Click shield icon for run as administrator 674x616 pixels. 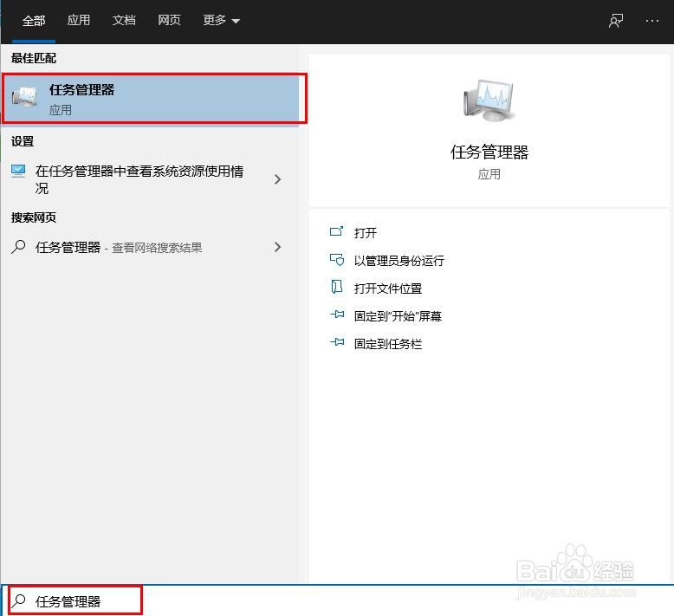click(x=337, y=260)
